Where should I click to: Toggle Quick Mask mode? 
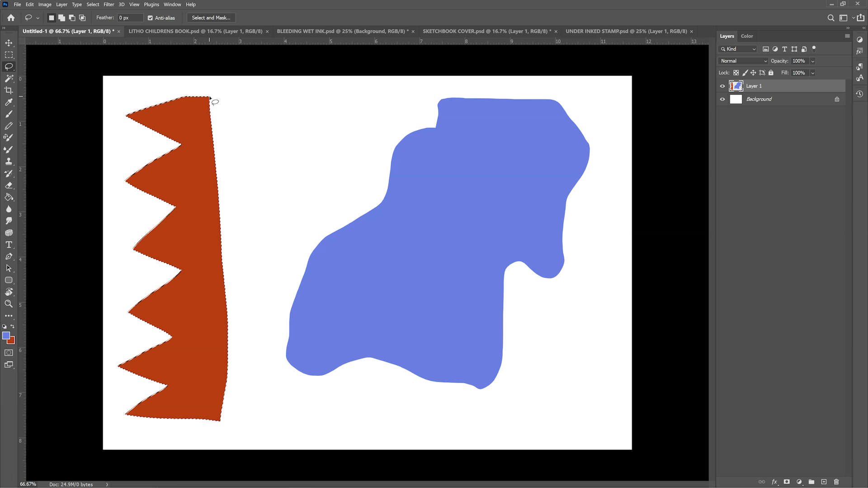9,353
